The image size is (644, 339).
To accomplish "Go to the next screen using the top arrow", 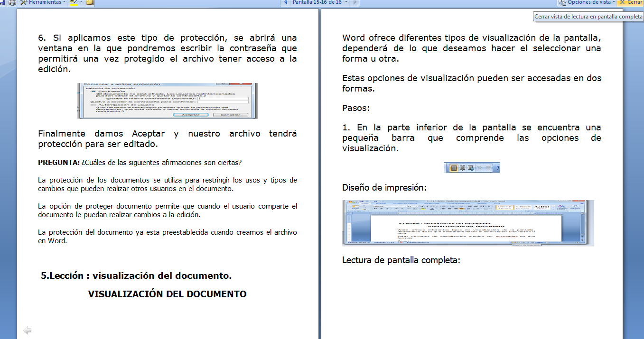I will (x=355, y=2).
